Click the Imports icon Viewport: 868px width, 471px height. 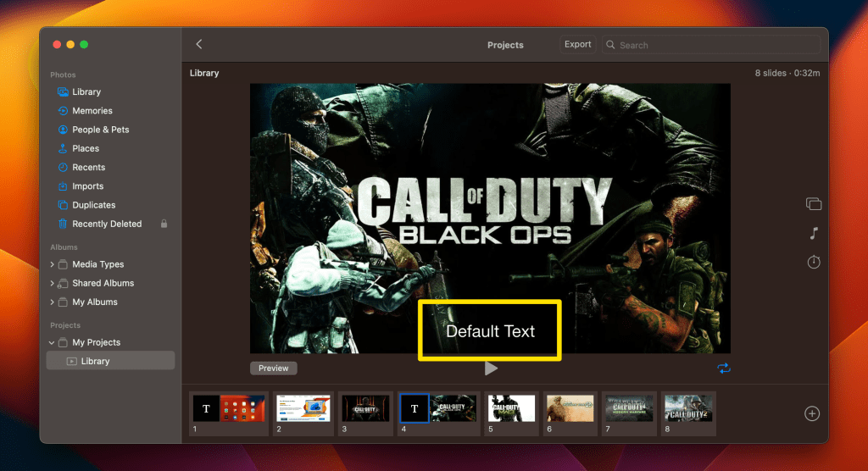coord(63,186)
